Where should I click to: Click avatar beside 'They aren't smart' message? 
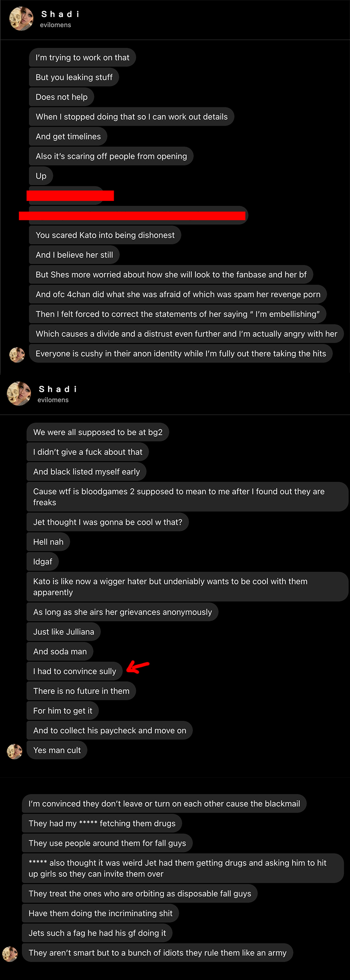[10, 954]
